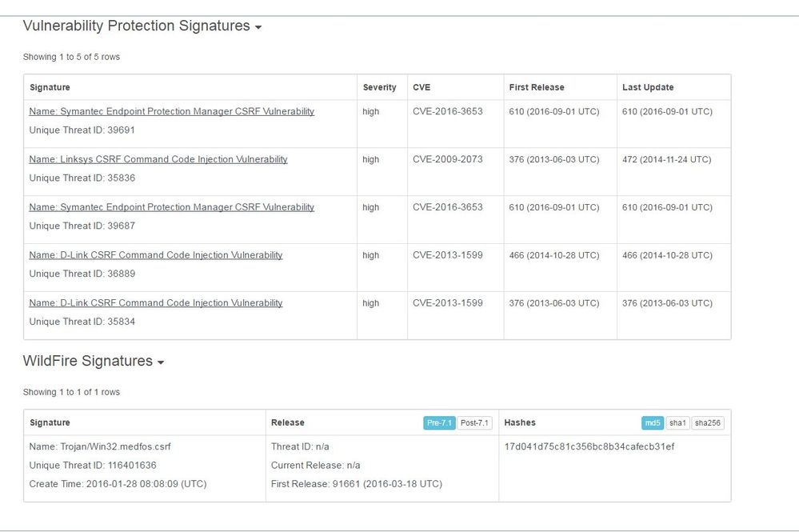Select the Pre-7.1 release toggle
Screen dimensions: 799x532
coord(439,423)
